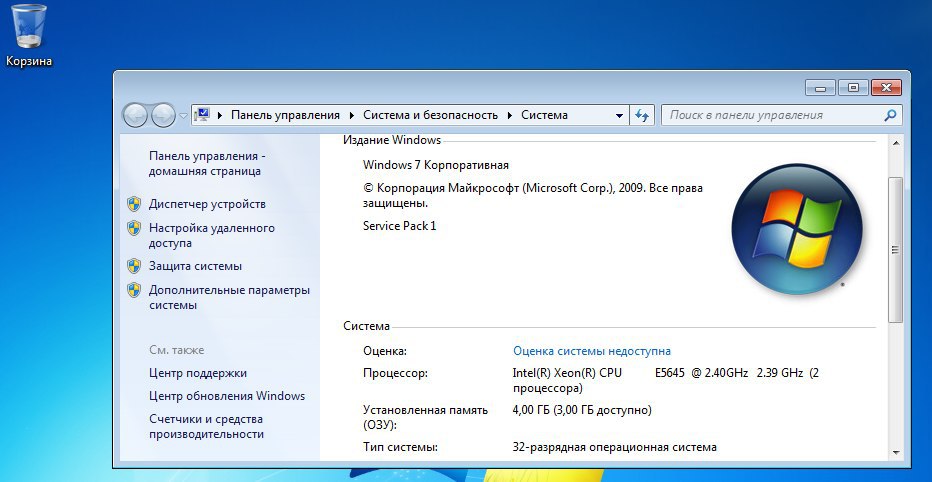Viewport: 932px width, 482px height.
Task: Open address bar history dropdown arrow
Action: (619, 115)
